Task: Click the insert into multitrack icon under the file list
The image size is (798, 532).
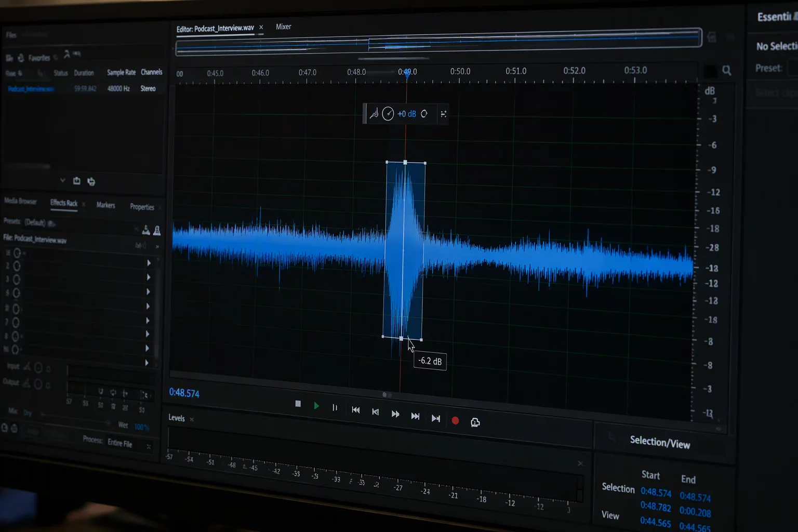Action: coord(91,181)
